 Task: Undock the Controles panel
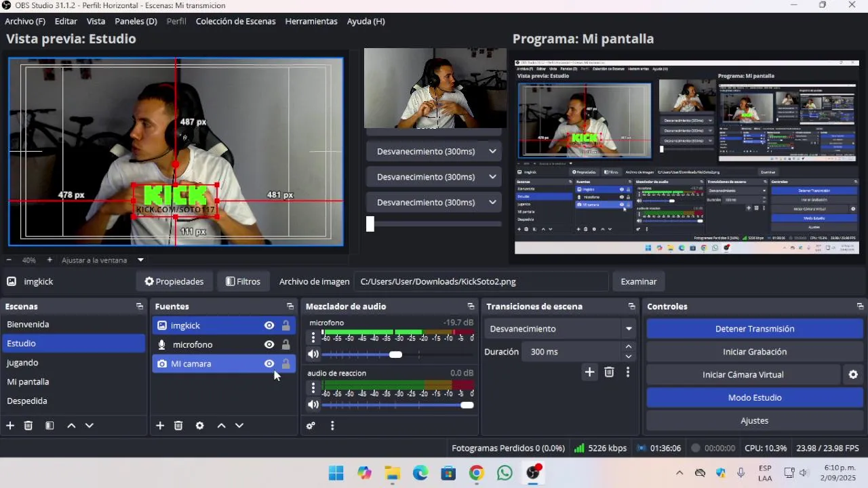tap(860, 306)
